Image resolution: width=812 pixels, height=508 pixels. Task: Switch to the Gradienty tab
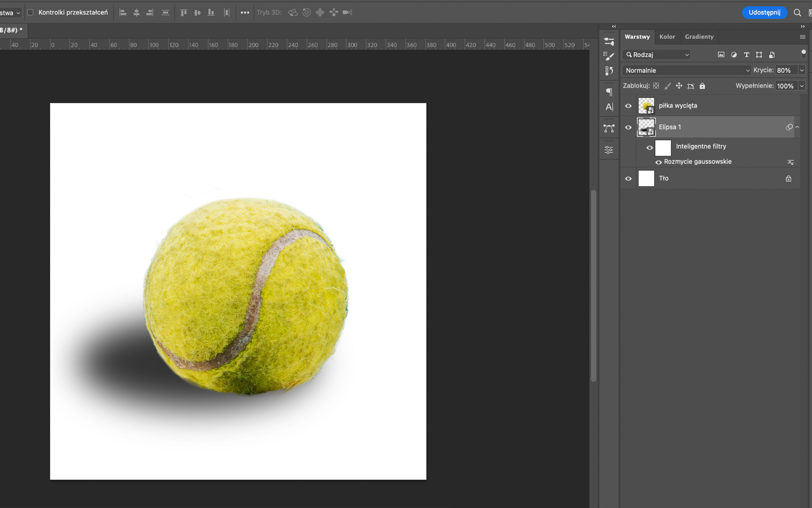pyautogui.click(x=699, y=37)
